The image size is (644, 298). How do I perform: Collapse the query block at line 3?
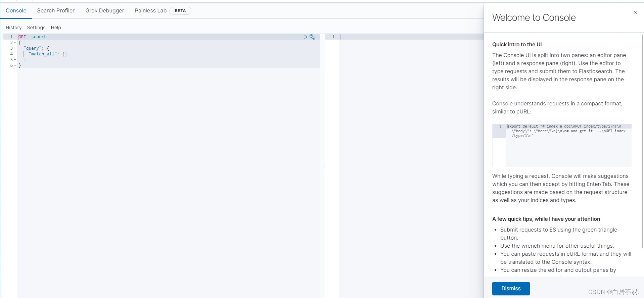15,48
